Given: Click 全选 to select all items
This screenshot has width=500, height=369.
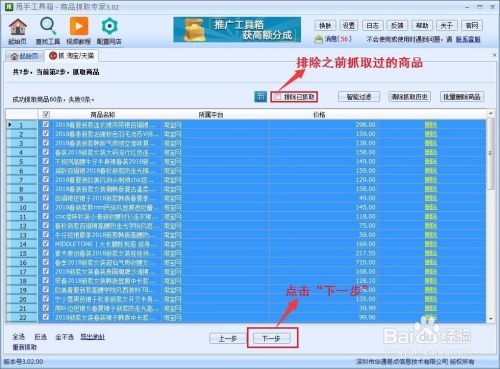Looking at the screenshot, I should [x=18, y=337].
